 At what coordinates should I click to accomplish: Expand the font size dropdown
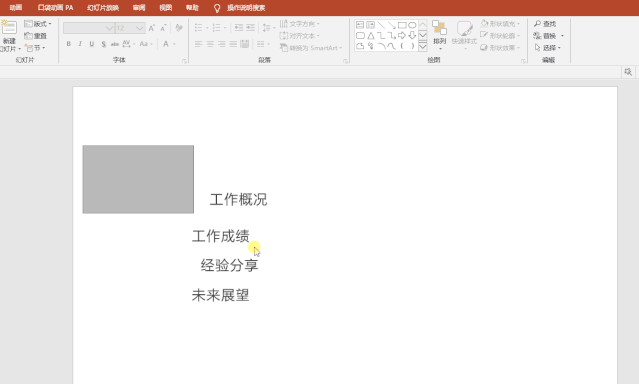point(139,28)
